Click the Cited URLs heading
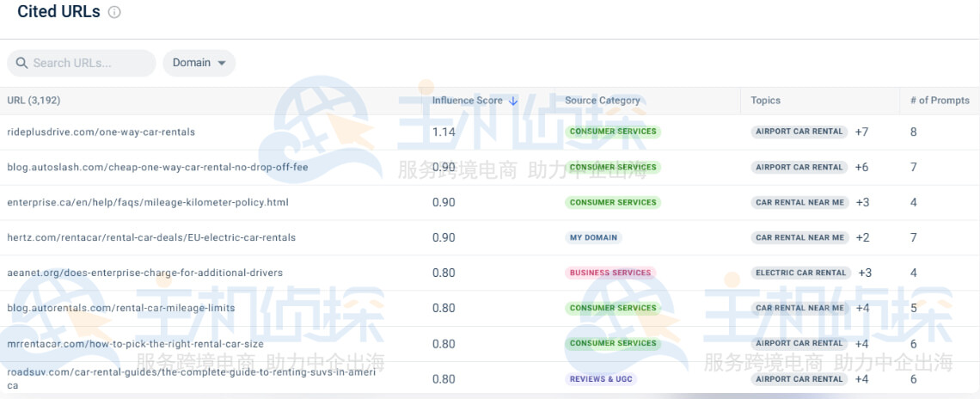This screenshot has height=399, width=980. coord(58,12)
